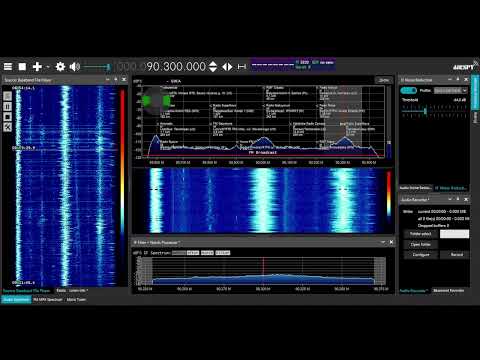Close the IF Filter Notch Processor panel
Screen dimensions: 480x360
click(391, 242)
